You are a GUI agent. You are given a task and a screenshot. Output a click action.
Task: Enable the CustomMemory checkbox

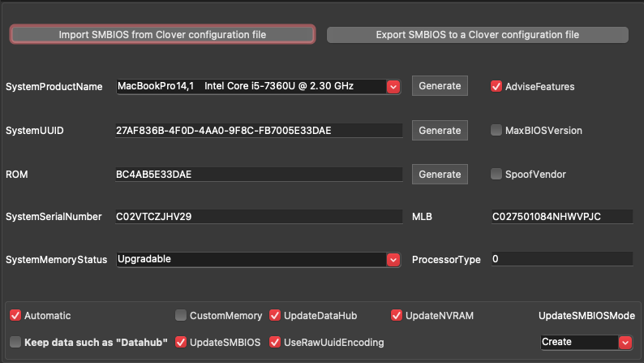[x=182, y=315]
